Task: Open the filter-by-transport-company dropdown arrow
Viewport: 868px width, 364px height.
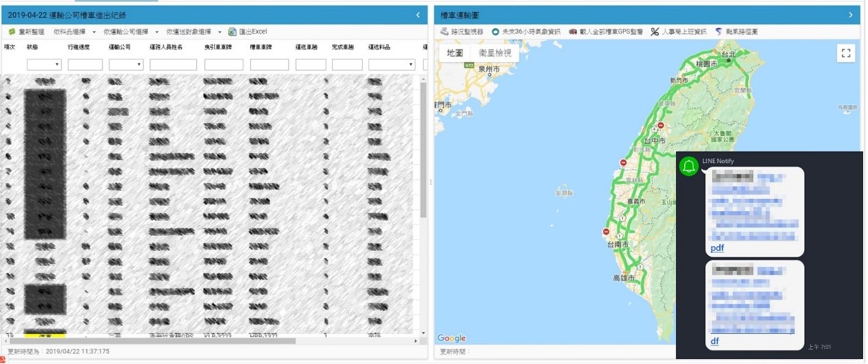Action: [x=157, y=32]
